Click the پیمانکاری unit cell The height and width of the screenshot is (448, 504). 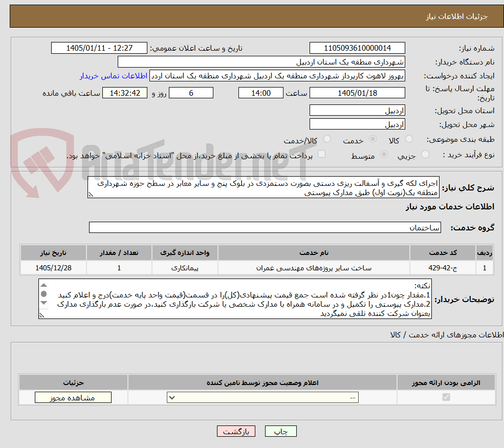[x=185, y=268]
